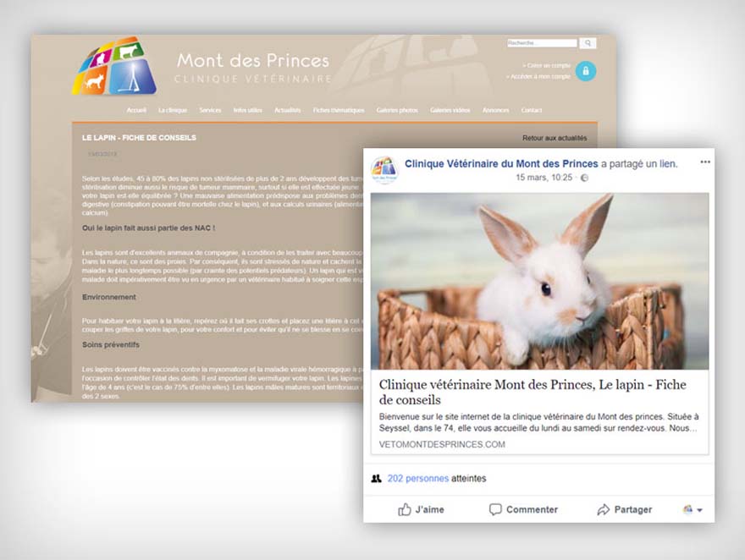Image resolution: width=745 pixels, height=560 pixels.
Task: Click the clinic avatar on Facebook post
Action: (x=384, y=170)
